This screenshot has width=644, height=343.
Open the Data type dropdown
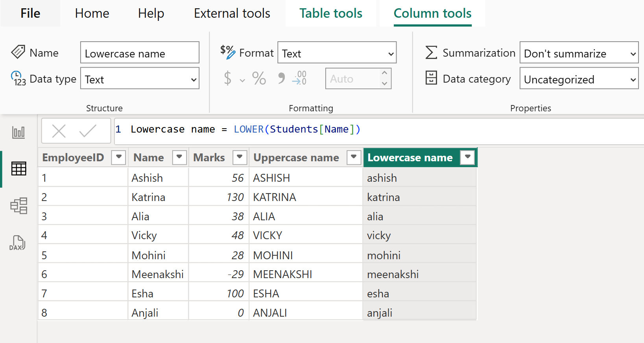pyautogui.click(x=140, y=79)
